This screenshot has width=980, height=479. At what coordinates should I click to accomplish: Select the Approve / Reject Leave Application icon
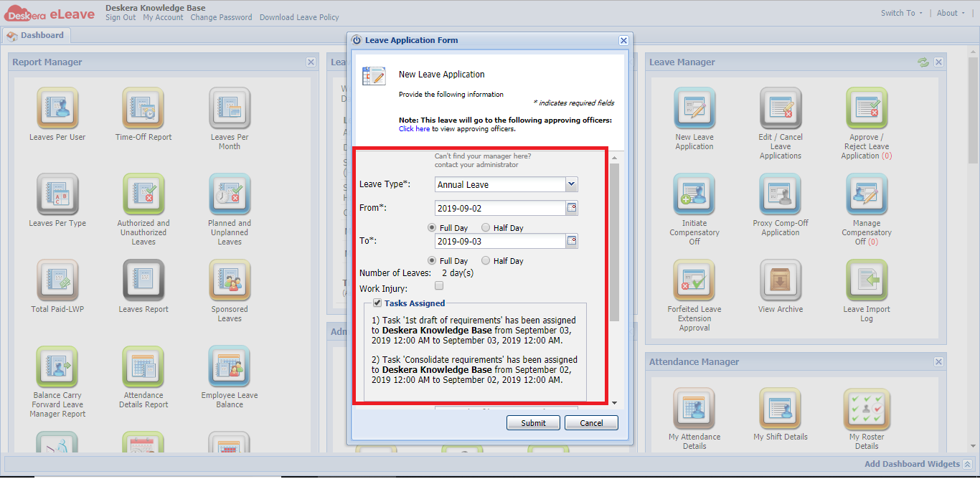[866, 108]
